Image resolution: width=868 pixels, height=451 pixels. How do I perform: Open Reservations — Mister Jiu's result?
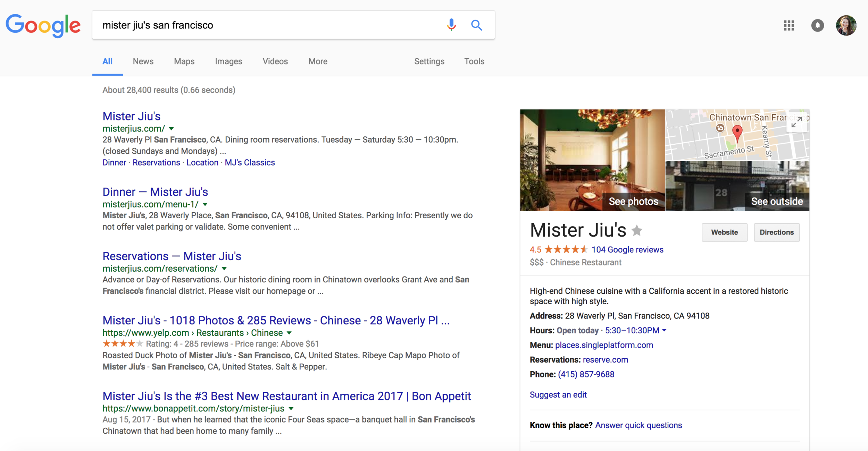172,256
